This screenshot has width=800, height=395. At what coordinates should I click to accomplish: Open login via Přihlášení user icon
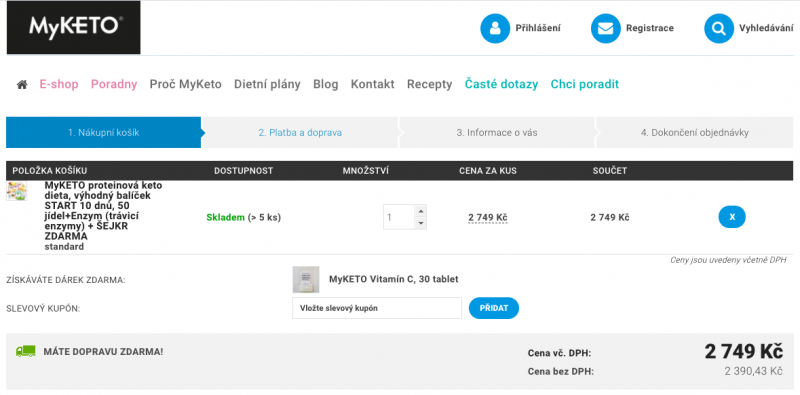pyautogui.click(x=494, y=29)
